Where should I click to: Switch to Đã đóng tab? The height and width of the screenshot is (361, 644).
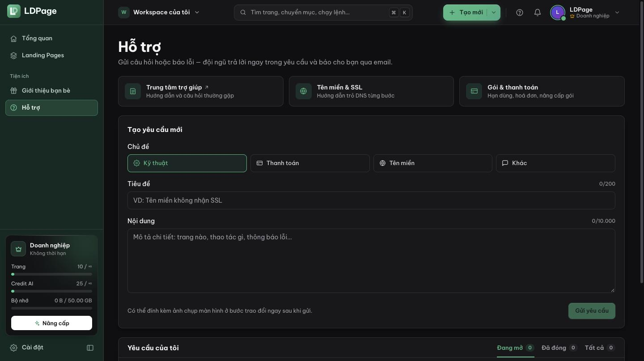559,348
